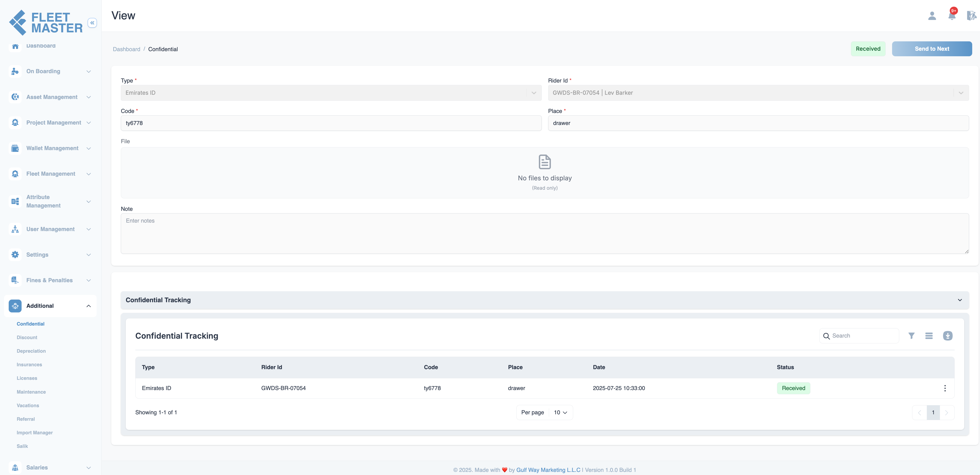
Task: Click into the Code field ty6778
Action: (x=331, y=123)
